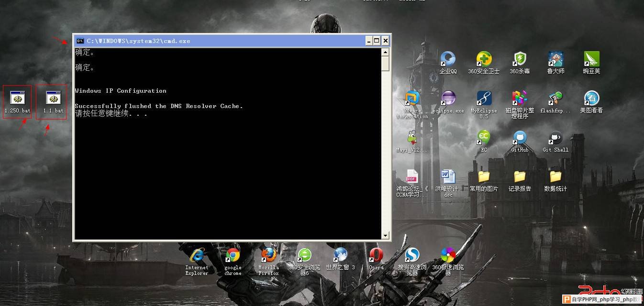Select the Mozilla Firefox shortcut
The height and width of the screenshot is (306, 644).
click(x=268, y=255)
